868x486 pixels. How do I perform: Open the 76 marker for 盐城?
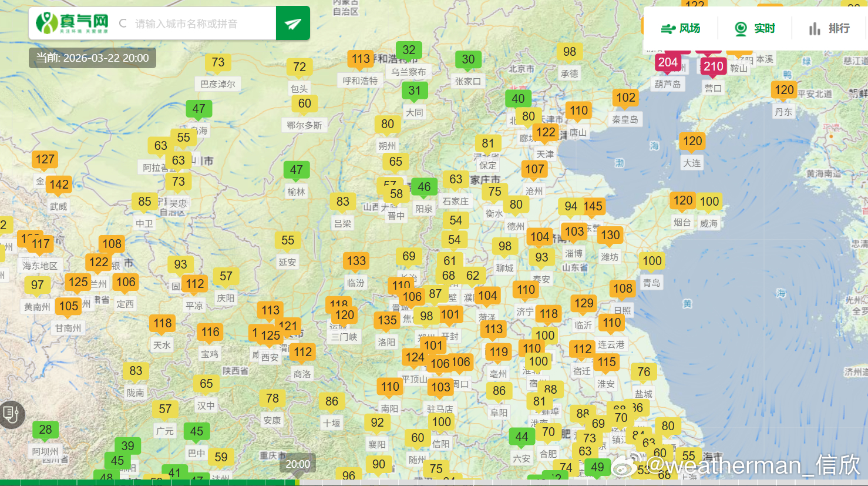pyautogui.click(x=644, y=372)
